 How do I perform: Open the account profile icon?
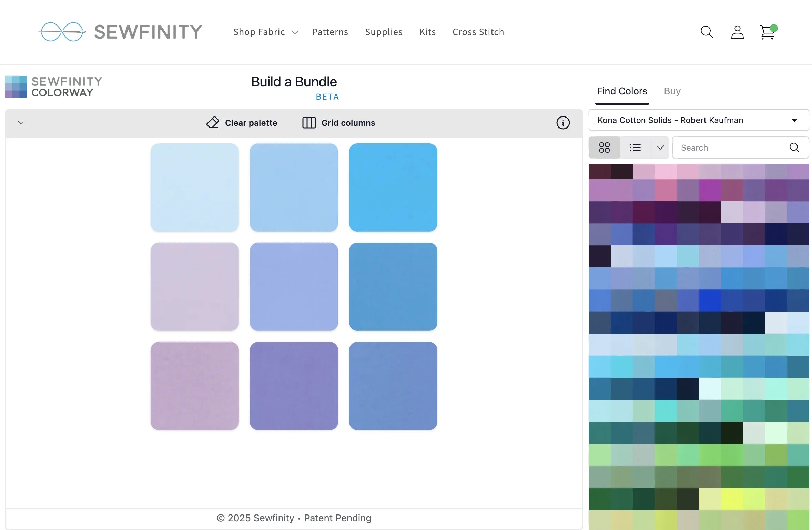737,32
